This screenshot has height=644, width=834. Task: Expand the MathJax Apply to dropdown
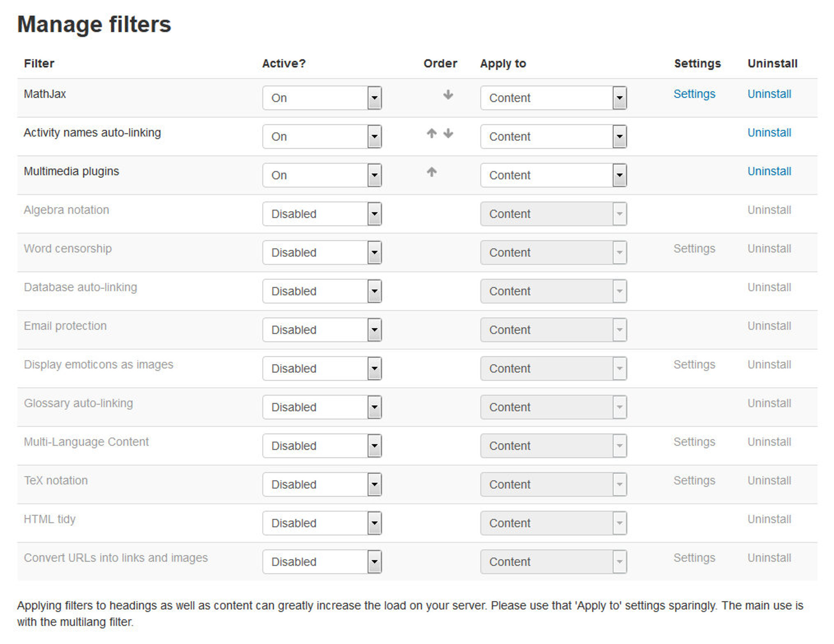619,97
